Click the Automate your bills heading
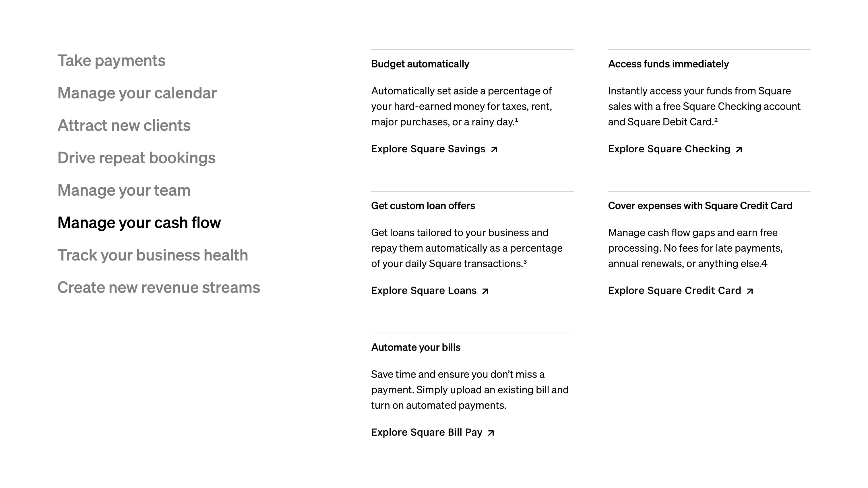 [415, 347]
